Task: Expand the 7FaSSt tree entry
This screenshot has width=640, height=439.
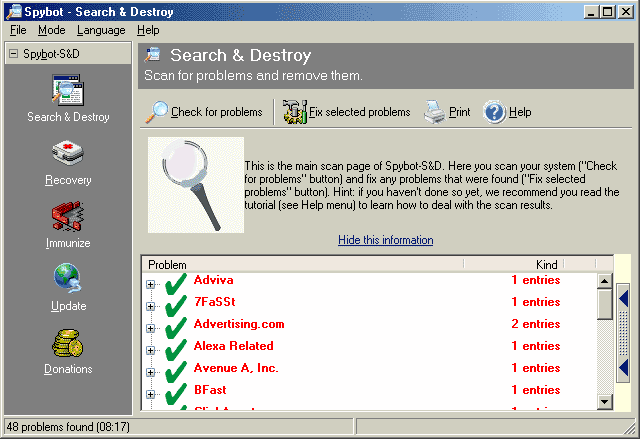Action: [152, 303]
